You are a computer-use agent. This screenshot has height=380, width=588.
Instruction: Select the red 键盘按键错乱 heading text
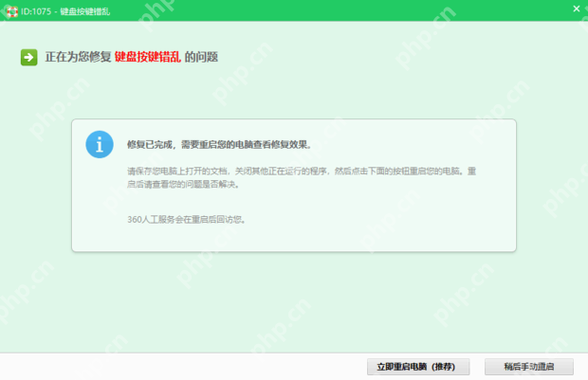tap(148, 57)
